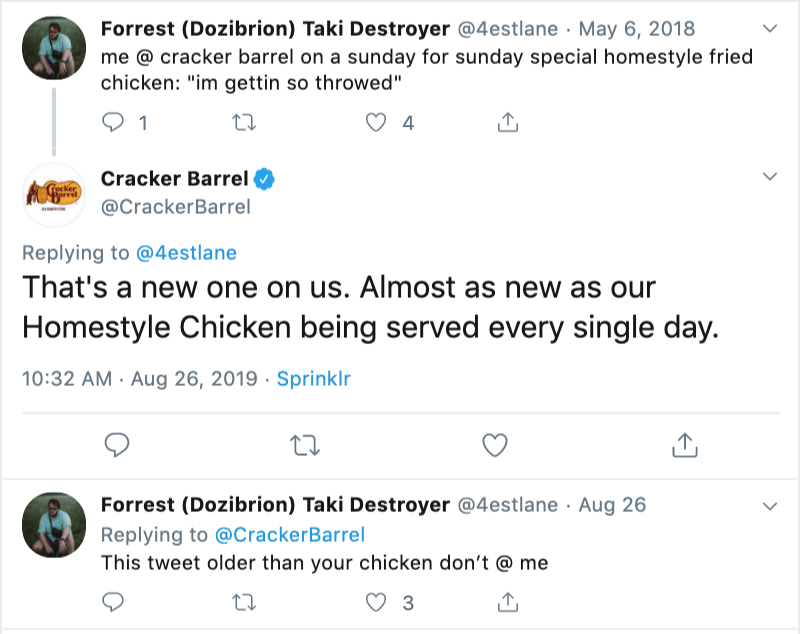Share the original May 6 tweet
The height and width of the screenshot is (634, 802).
pos(507,123)
